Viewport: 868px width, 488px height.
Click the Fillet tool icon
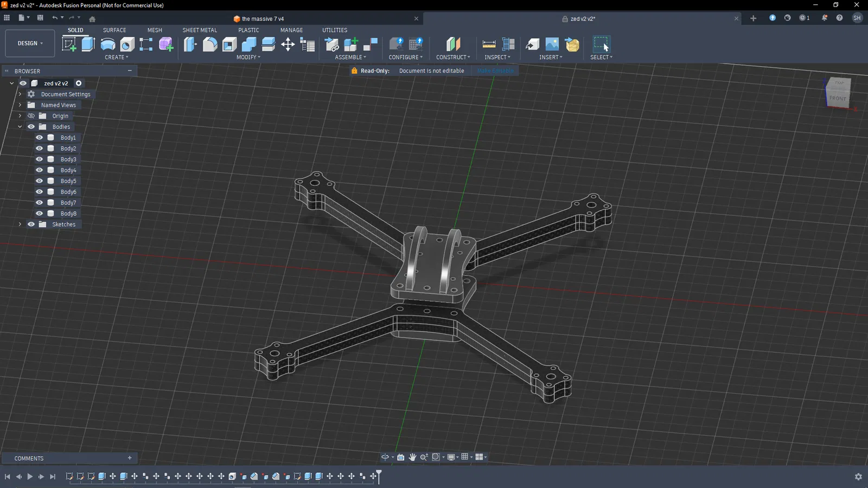(x=210, y=44)
